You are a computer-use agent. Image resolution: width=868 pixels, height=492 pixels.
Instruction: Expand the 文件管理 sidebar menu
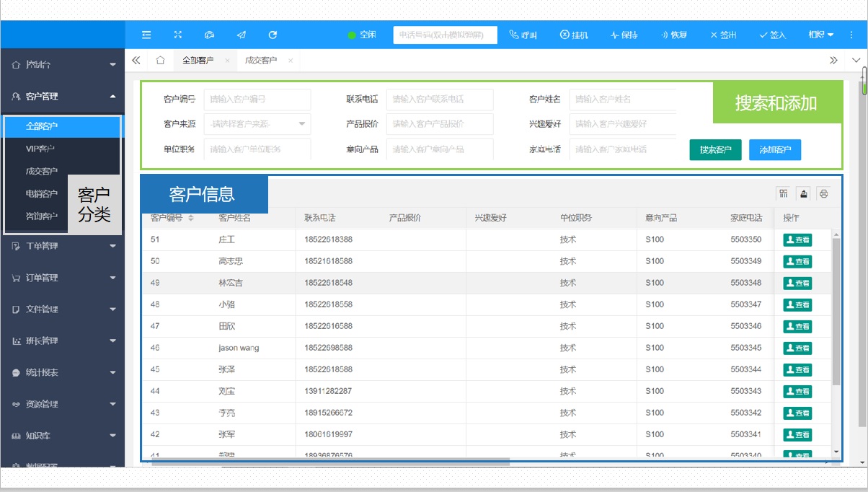62,309
